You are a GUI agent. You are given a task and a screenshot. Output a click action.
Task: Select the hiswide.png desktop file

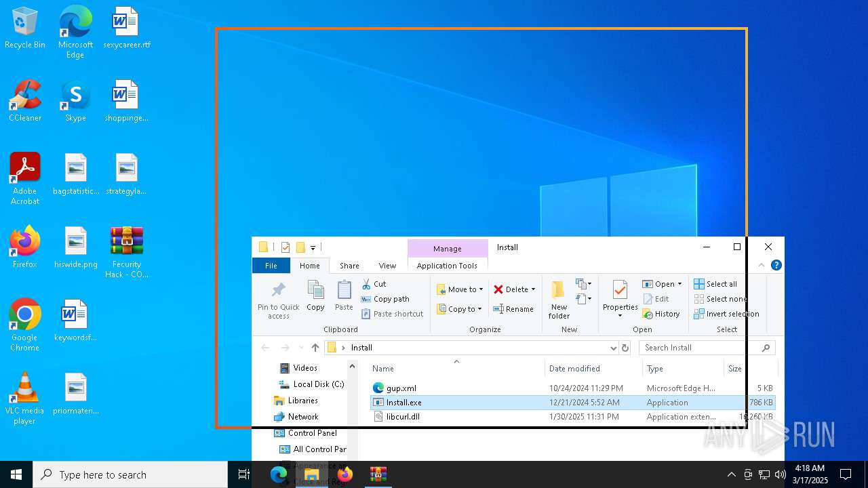pos(75,248)
